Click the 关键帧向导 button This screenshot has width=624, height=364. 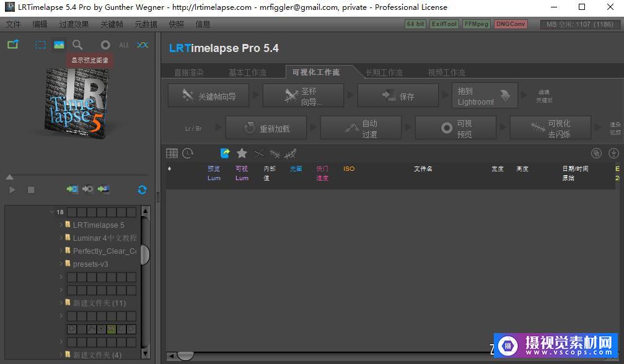[x=209, y=95]
